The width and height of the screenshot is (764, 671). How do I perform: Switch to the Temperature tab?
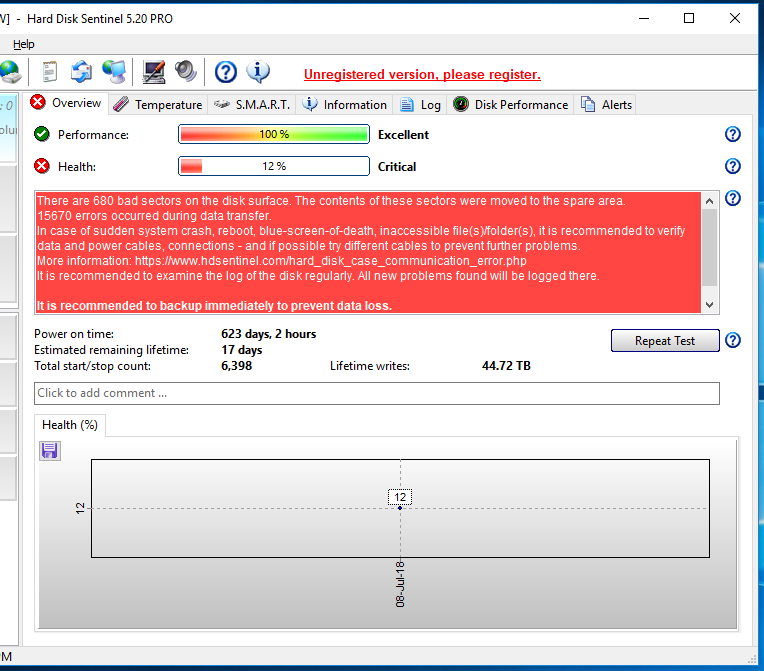point(157,105)
